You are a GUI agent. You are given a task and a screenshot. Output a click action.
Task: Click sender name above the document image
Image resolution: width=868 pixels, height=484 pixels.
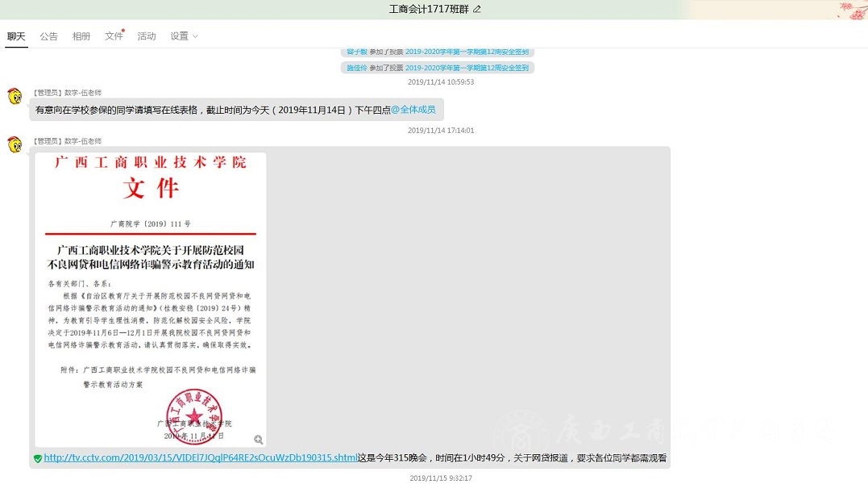67,141
